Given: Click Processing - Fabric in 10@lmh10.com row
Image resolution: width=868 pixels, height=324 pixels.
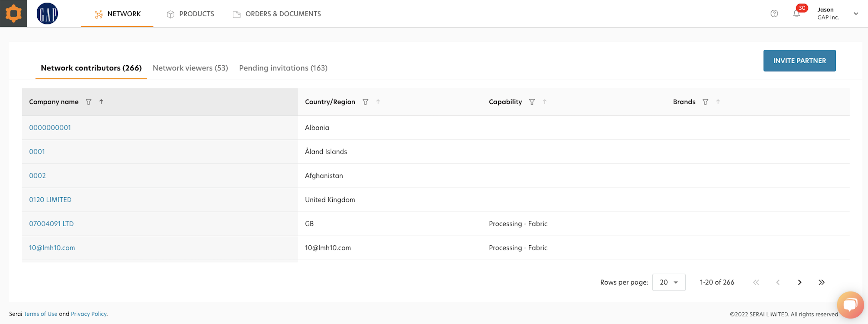Looking at the screenshot, I should 518,248.
